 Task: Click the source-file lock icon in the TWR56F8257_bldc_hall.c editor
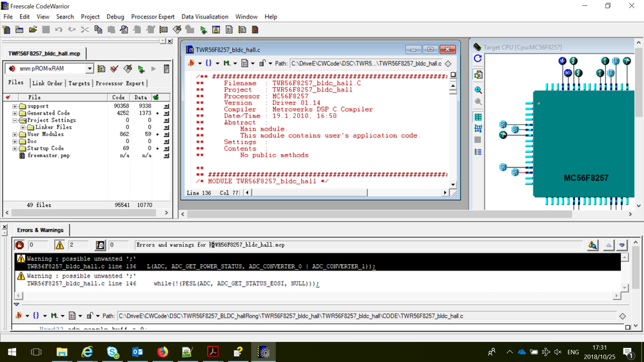(x=262, y=63)
